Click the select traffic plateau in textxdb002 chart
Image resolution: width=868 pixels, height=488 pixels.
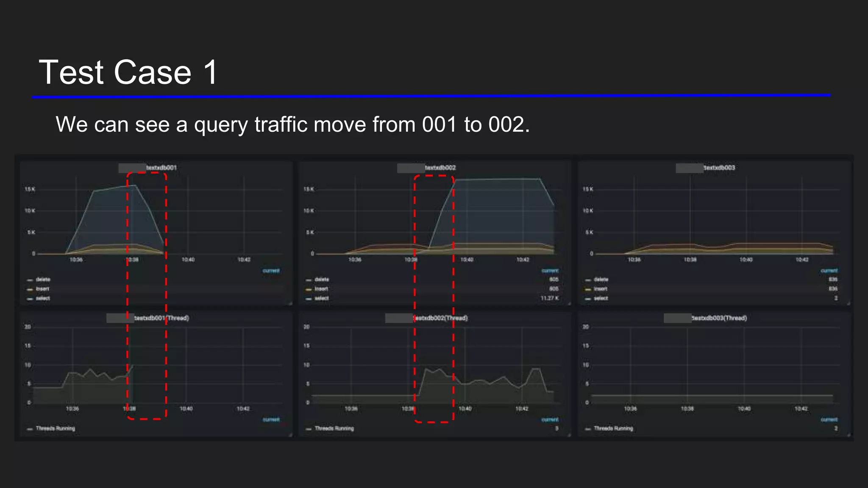(x=498, y=179)
